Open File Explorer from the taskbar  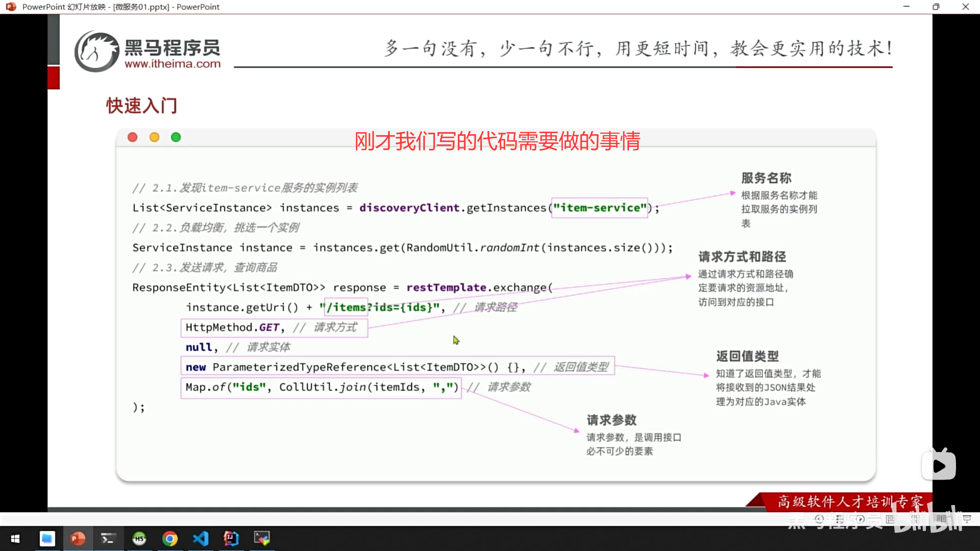pos(47,538)
